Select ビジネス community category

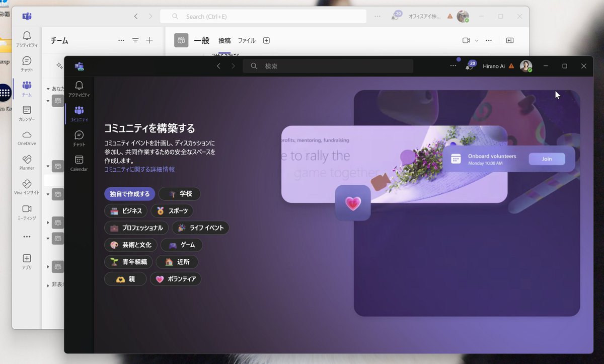tap(126, 211)
